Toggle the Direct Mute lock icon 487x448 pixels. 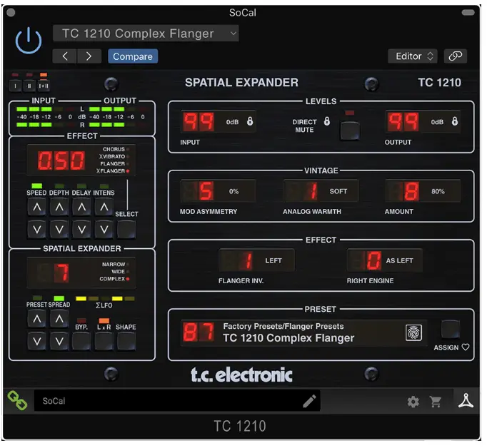coord(327,121)
